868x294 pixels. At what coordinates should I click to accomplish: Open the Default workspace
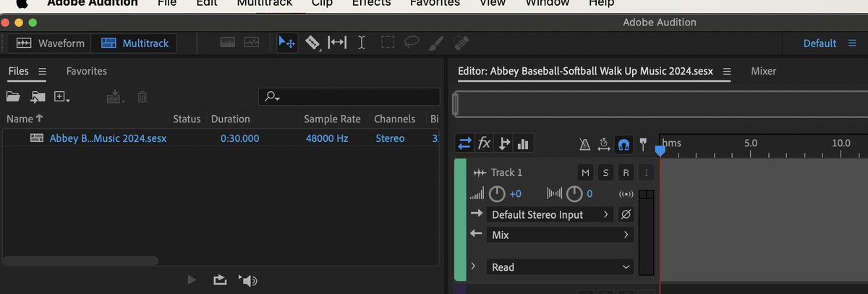(x=820, y=43)
